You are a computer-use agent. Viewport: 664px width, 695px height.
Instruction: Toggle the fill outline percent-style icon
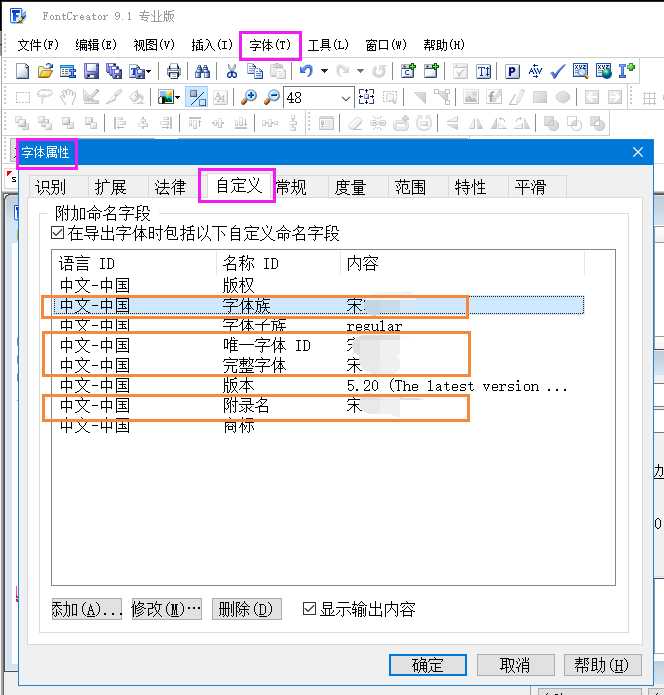point(197,97)
